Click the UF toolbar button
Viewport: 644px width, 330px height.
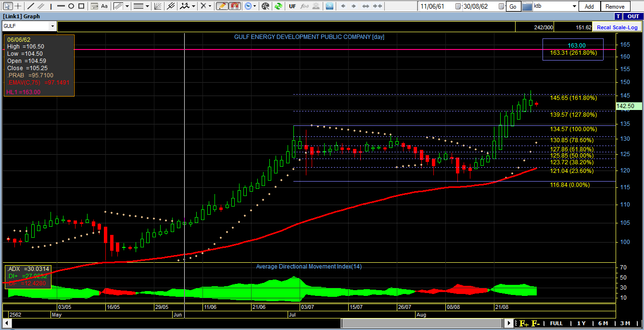tap(292, 6)
